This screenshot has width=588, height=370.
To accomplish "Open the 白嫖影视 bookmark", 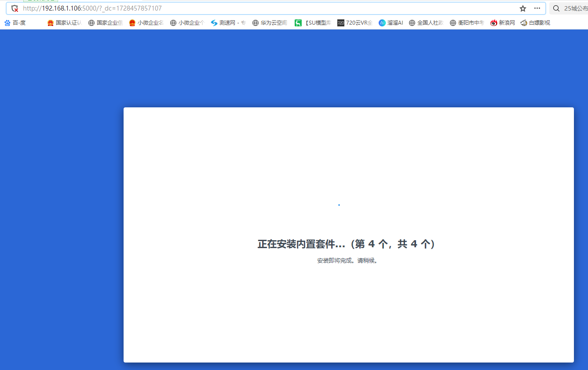I will [535, 23].
